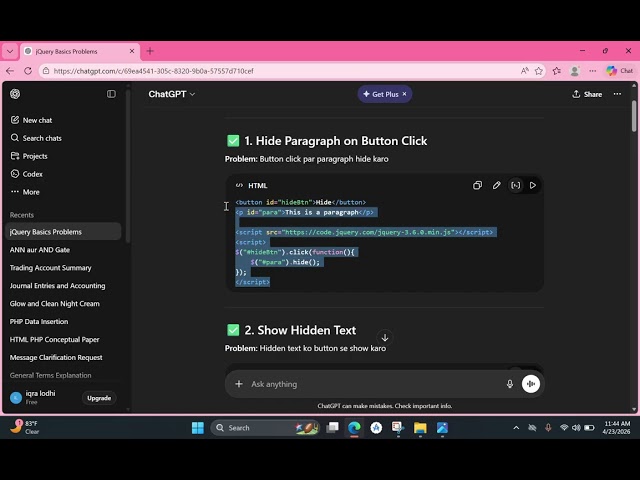Toggle the code wrap icon in code block

pos(516,185)
